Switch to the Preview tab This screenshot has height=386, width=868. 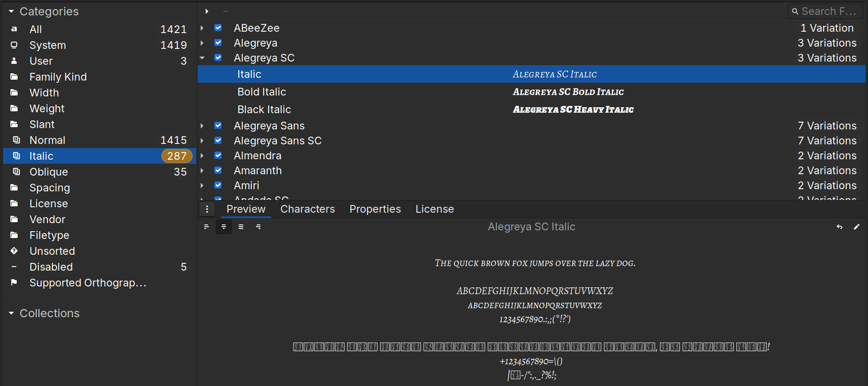click(x=246, y=209)
